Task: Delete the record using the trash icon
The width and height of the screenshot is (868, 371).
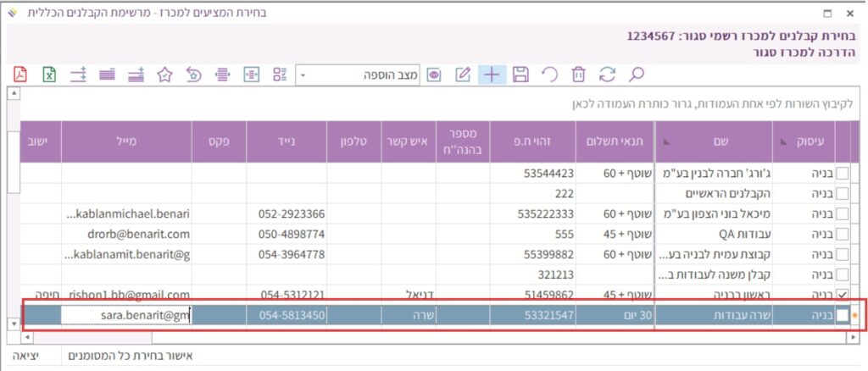Action: pyautogui.click(x=578, y=75)
